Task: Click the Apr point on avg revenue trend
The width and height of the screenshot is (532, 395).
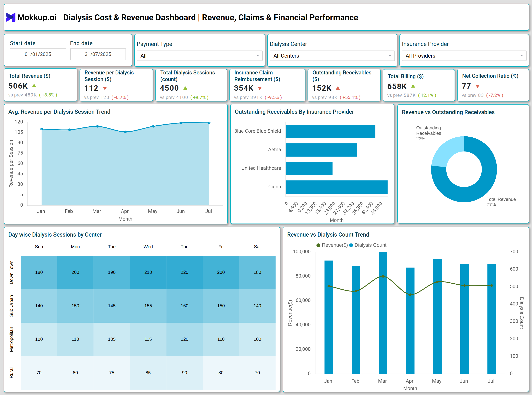Action: point(125,132)
